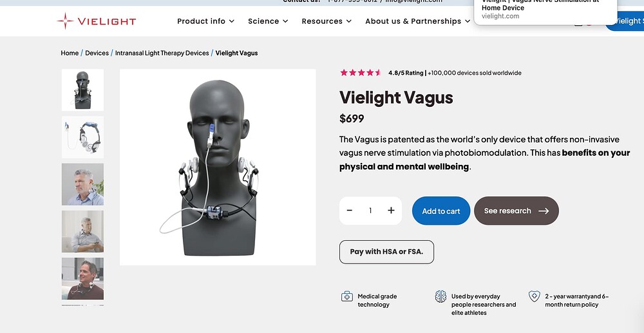Expand the Product info menu
The height and width of the screenshot is (333, 644).
(x=206, y=21)
